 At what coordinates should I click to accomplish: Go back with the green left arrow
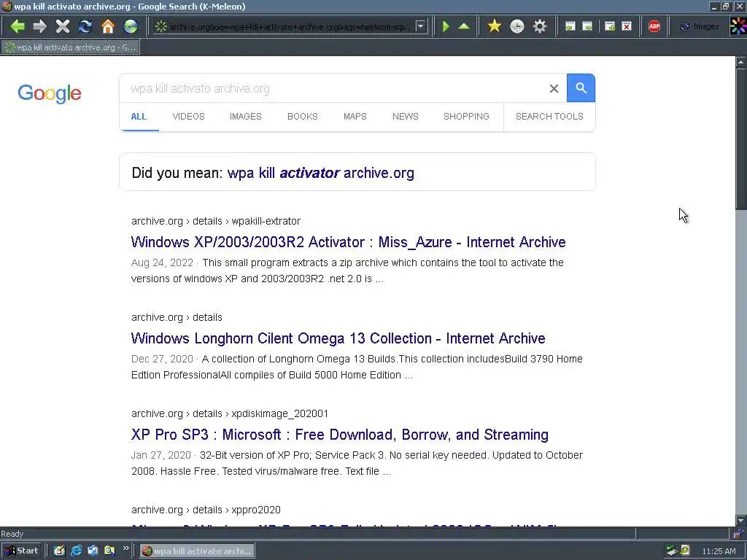click(18, 26)
